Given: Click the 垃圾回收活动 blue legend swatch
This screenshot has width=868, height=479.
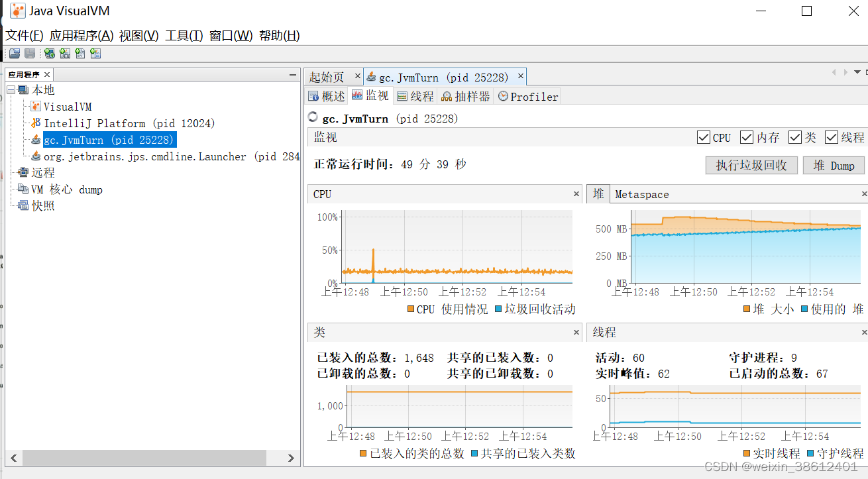Looking at the screenshot, I should click(x=499, y=309).
